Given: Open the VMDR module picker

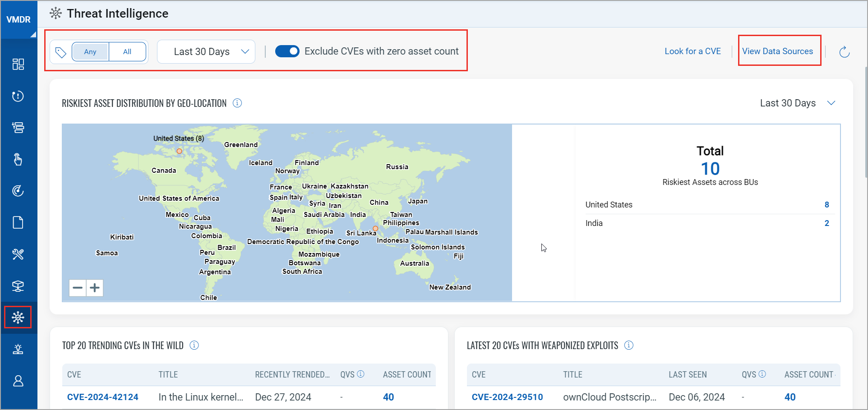Looking at the screenshot, I should (18, 20).
